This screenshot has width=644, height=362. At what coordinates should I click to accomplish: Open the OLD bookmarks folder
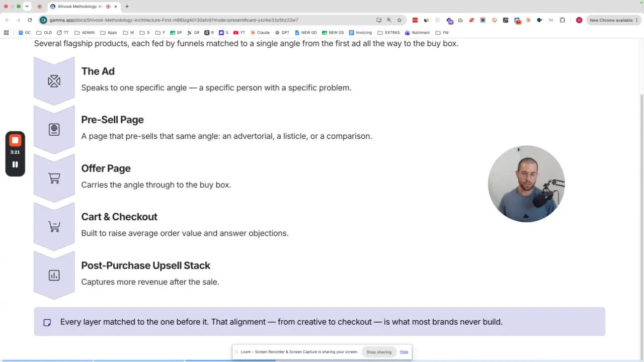click(x=44, y=33)
